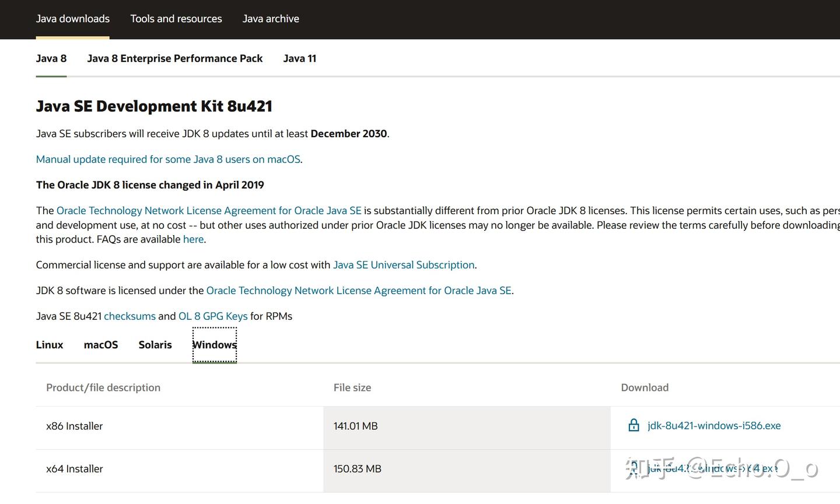Click the Product/file description column header
Screen dimensions: 840x504
tap(103, 388)
